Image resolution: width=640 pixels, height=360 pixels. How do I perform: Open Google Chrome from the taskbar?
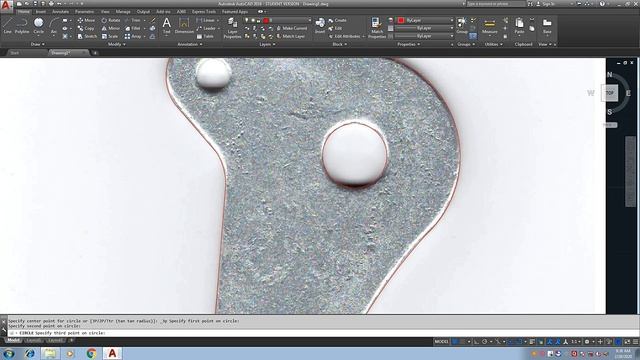91,353
